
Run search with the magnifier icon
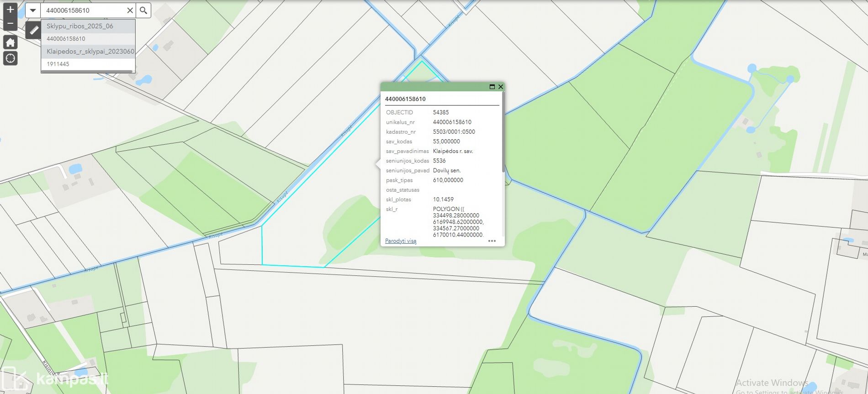tap(143, 10)
